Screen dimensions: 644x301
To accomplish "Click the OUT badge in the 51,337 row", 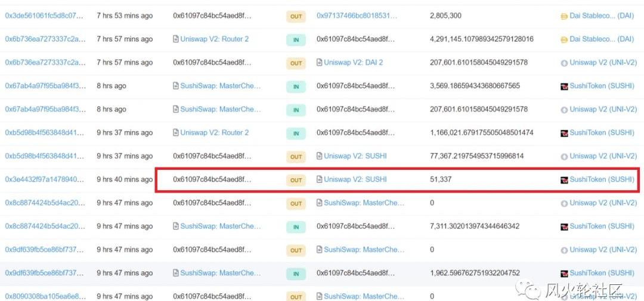I will tap(296, 180).
